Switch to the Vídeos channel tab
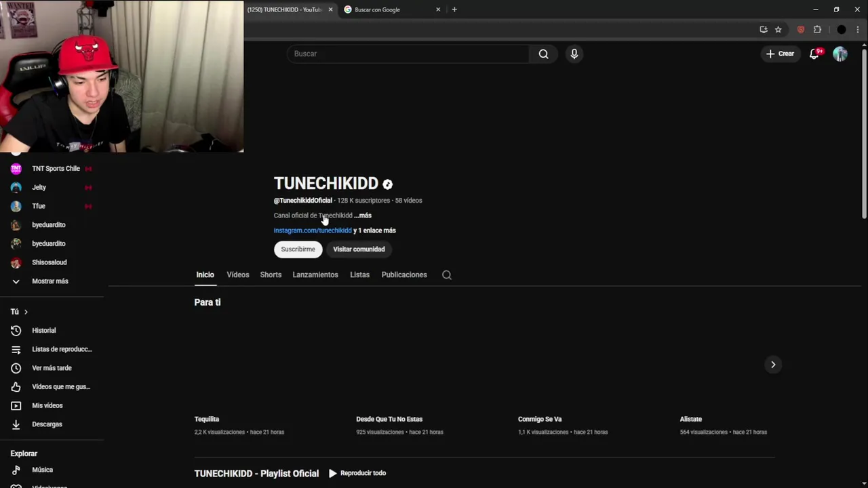Viewport: 868px width, 488px height. pyautogui.click(x=238, y=274)
